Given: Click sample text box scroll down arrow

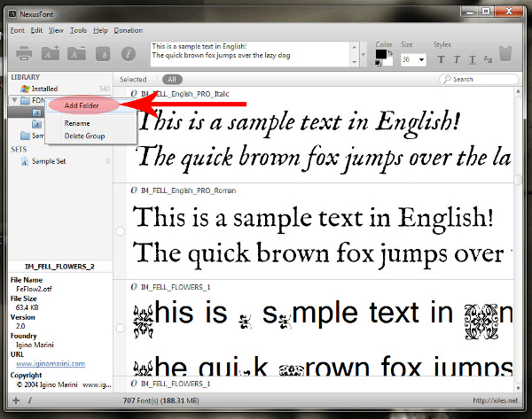Looking at the screenshot, I should tap(354, 62).
